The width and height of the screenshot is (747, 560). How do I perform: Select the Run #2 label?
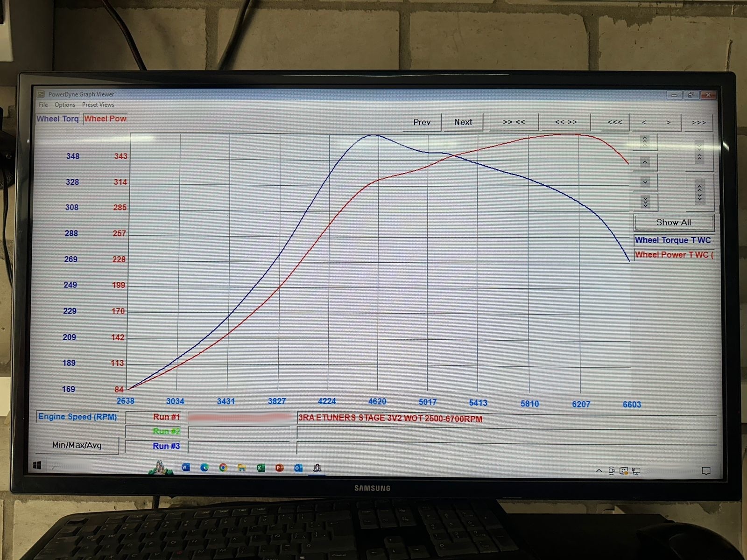(x=166, y=431)
